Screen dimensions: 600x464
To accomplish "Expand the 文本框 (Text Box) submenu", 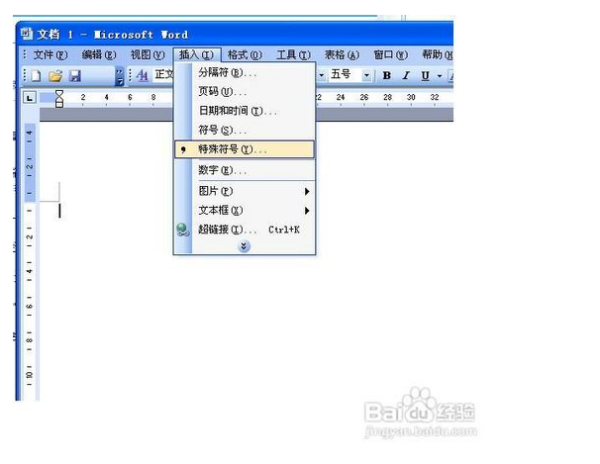I will [x=244, y=210].
